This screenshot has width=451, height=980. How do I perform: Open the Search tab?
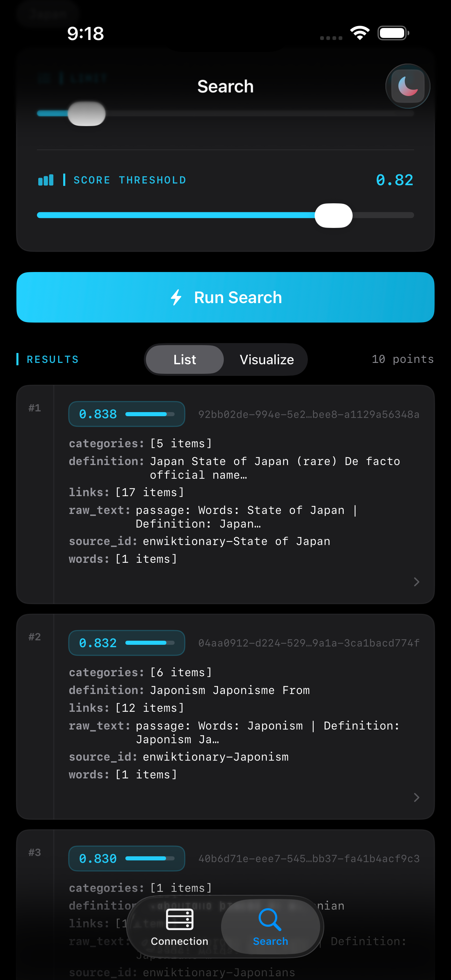(x=270, y=926)
